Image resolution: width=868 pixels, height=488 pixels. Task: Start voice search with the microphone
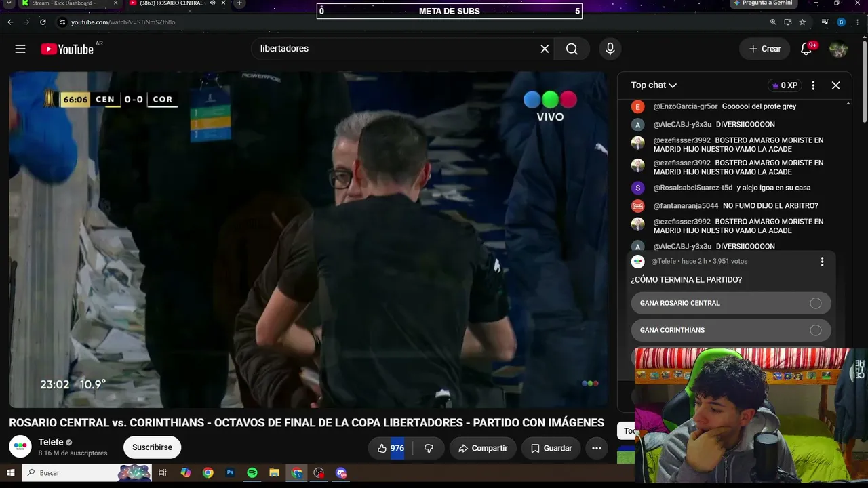pos(610,49)
